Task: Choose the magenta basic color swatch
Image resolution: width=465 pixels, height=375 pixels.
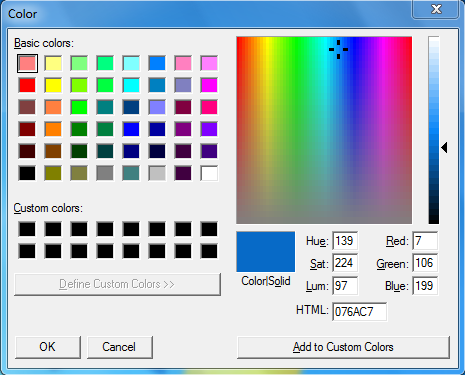Action: (x=209, y=85)
